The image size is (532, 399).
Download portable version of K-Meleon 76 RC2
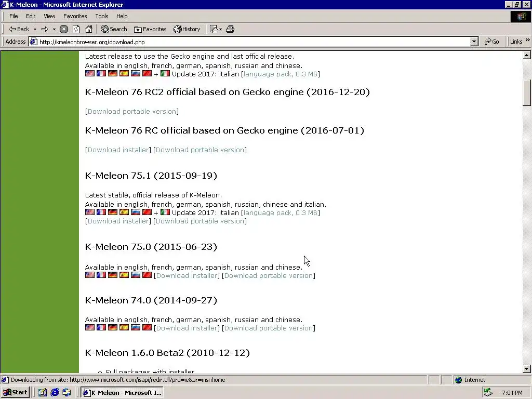click(x=132, y=112)
